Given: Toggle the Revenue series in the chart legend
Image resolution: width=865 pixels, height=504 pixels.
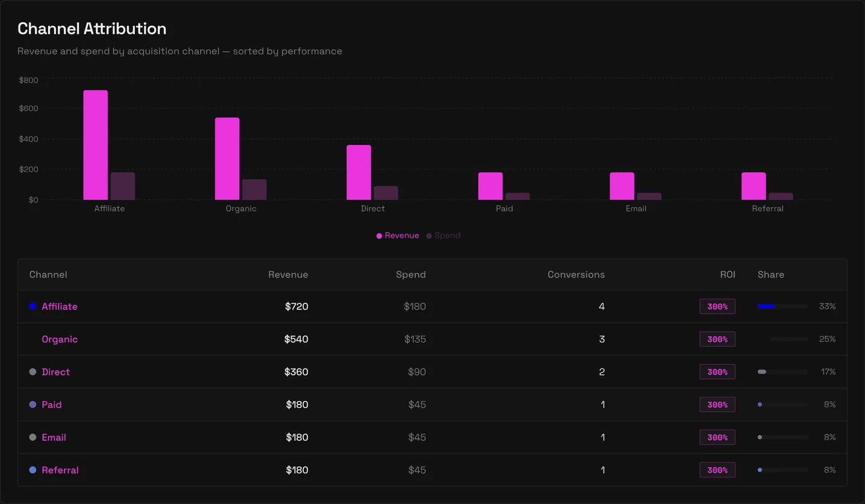Looking at the screenshot, I should pyautogui.click(x=398, y=235).
